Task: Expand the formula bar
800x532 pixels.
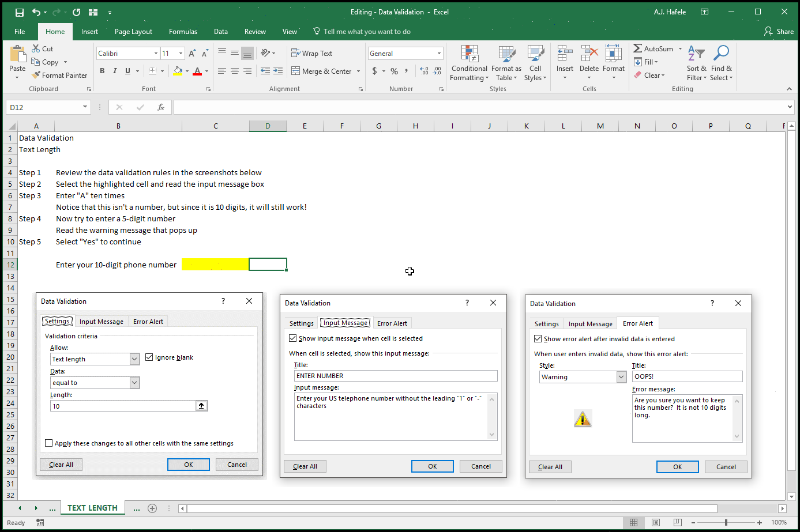Action: click(790, 107)
